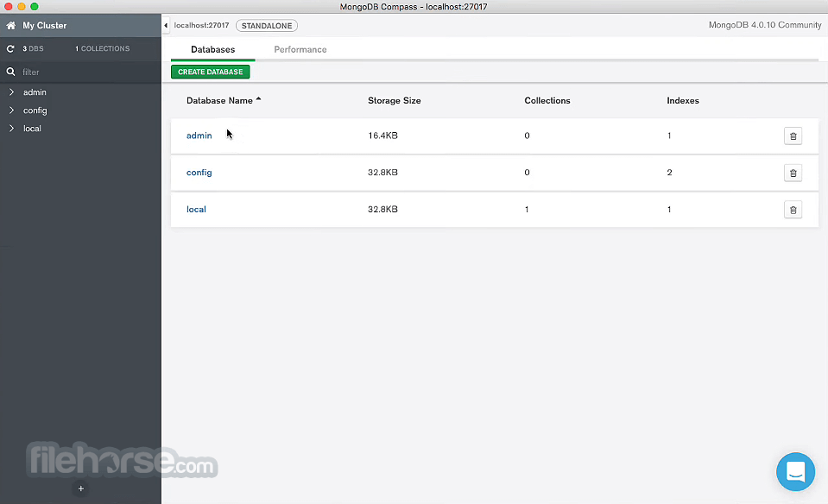Click the STANDALONE badge
Screen dimensions: 828x504
tap(267, 25)
